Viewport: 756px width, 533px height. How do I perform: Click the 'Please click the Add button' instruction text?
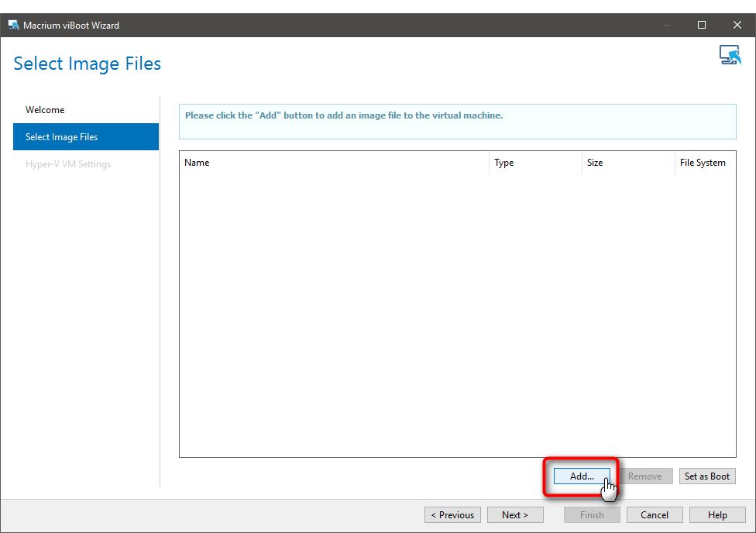[344, 115]
